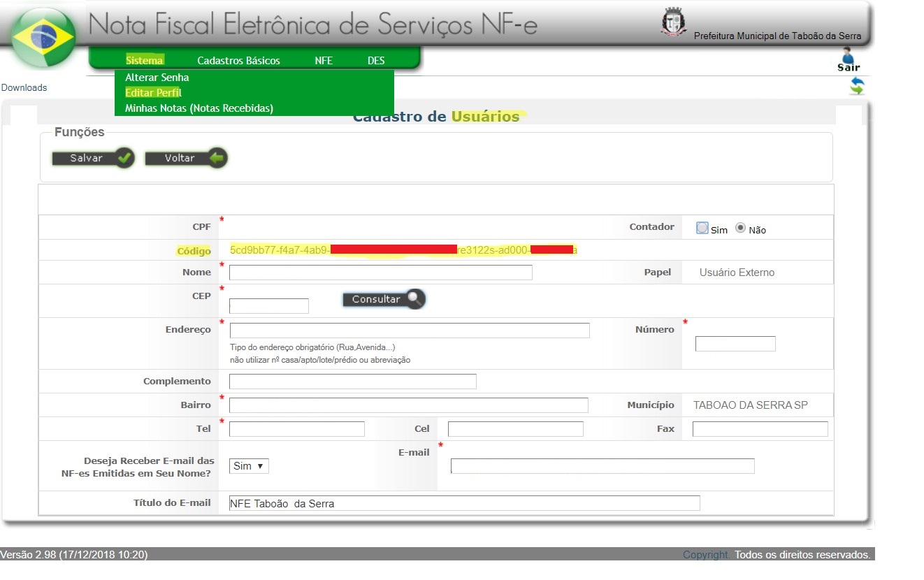The height and width of the screenshot is (580, 924).
Task: Select the Contador Não radio button
Action: (x=741, y=228)
